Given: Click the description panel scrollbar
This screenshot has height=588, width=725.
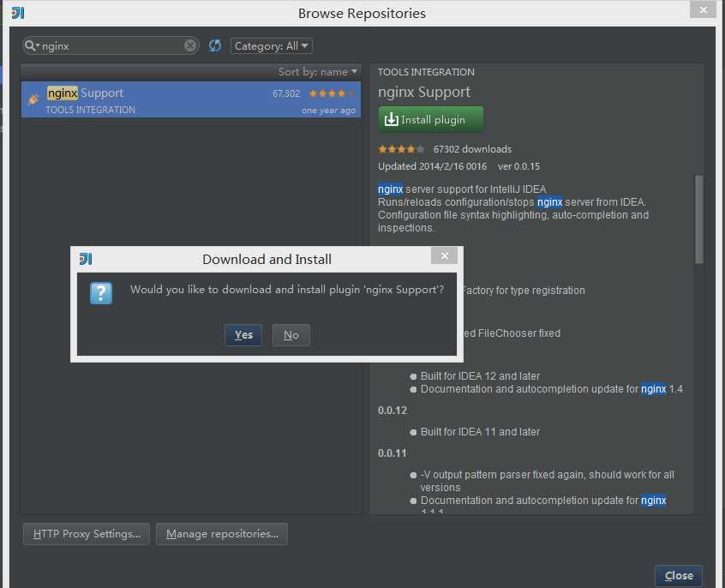Looking at the screenshot, I should [699, 219].
